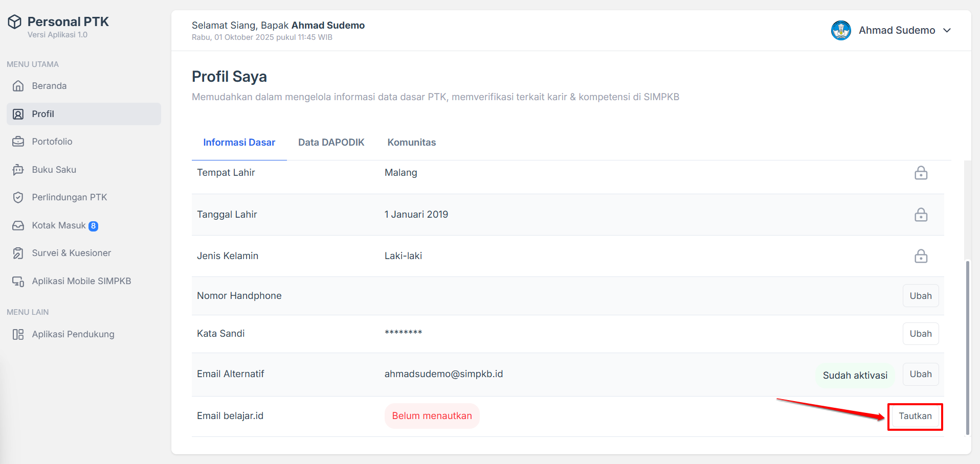Click Tautkan to link Email belajar.id
Screen dimensions: 980x464
[x=915, y=416]
